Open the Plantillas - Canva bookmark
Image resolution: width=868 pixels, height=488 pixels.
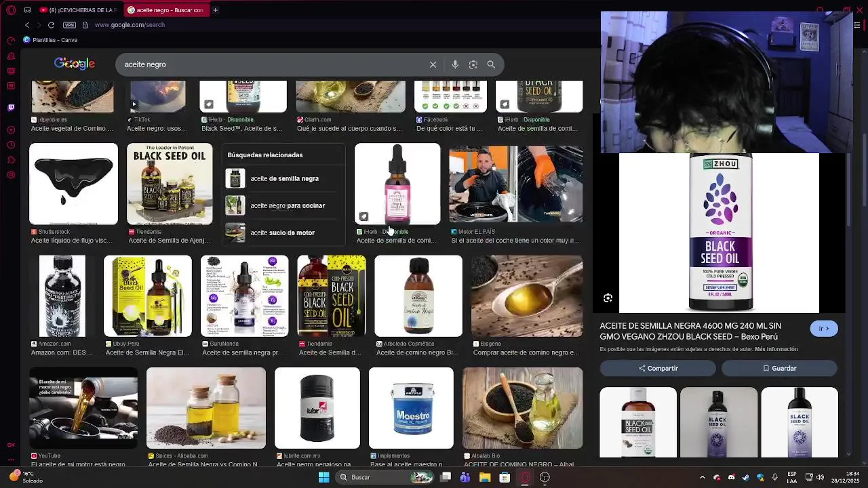coord(50,40)
